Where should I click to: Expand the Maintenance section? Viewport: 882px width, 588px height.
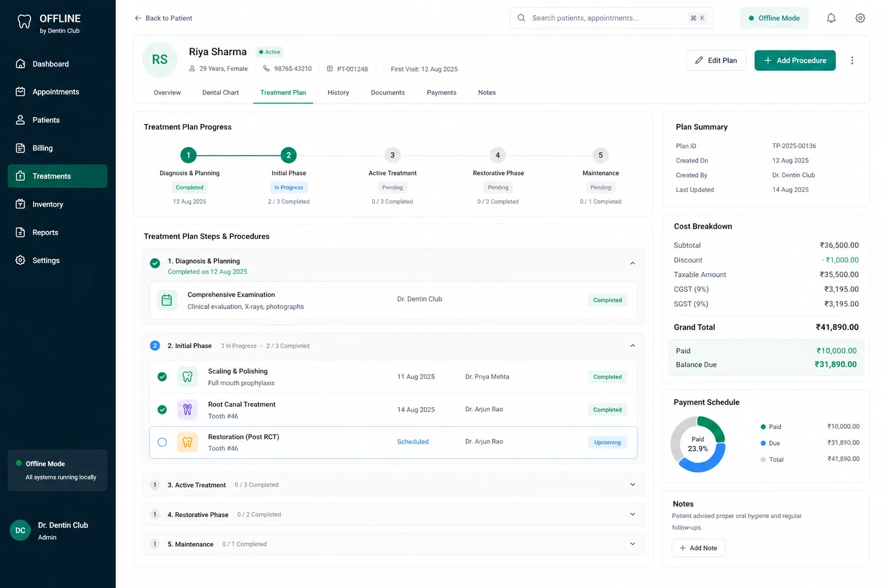point(632,544)
